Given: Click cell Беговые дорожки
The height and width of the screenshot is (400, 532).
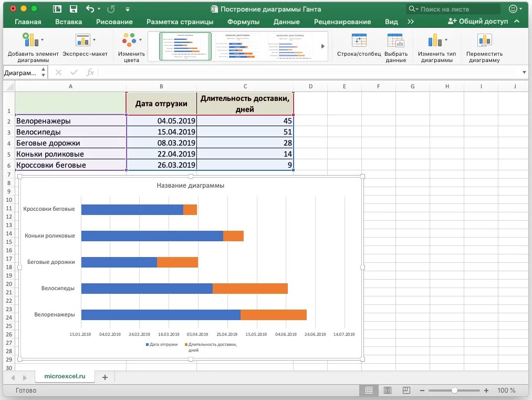Looking at the screenshot, I should (x=70, y=143).
